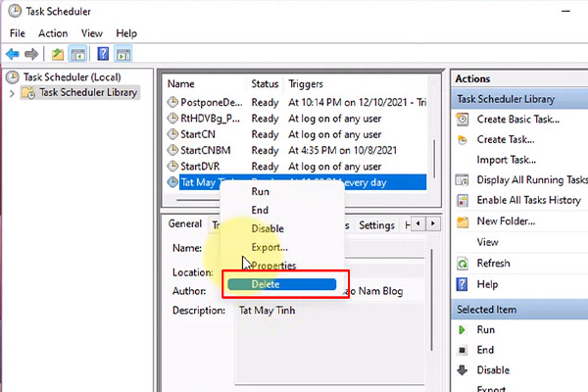Viewport: 588px width, 392px height.
Task: Select the StartCNBM task row
Action: pyautogui.click(x=297, y=150)
